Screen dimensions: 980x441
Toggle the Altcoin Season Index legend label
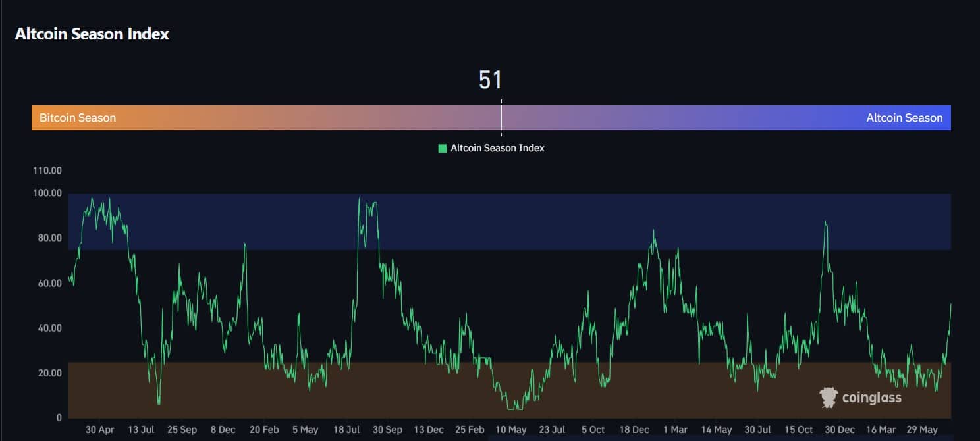497,148
